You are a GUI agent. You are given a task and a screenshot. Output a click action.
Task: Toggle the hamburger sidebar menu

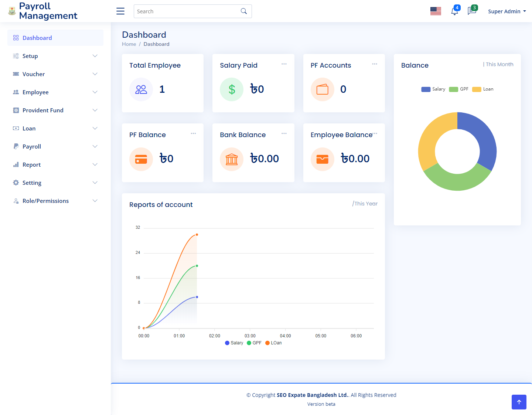120,11
